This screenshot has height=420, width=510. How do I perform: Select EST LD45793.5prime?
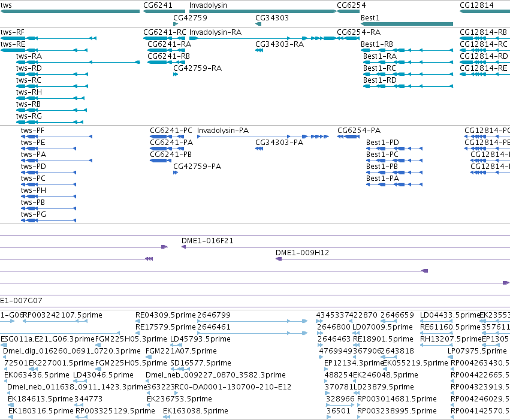(x=200, y=339)
